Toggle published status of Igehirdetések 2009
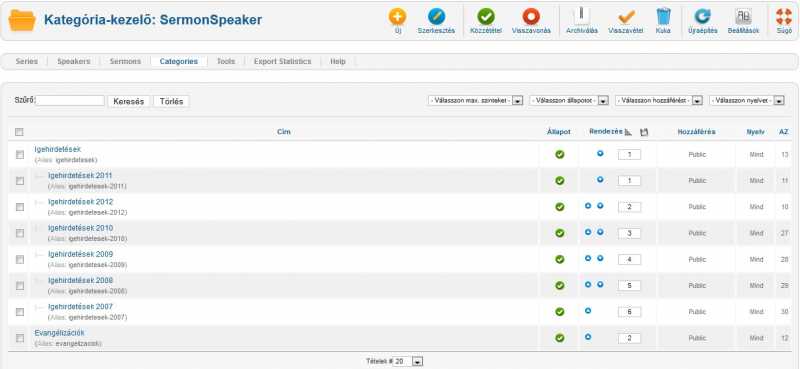 [560, 259]
